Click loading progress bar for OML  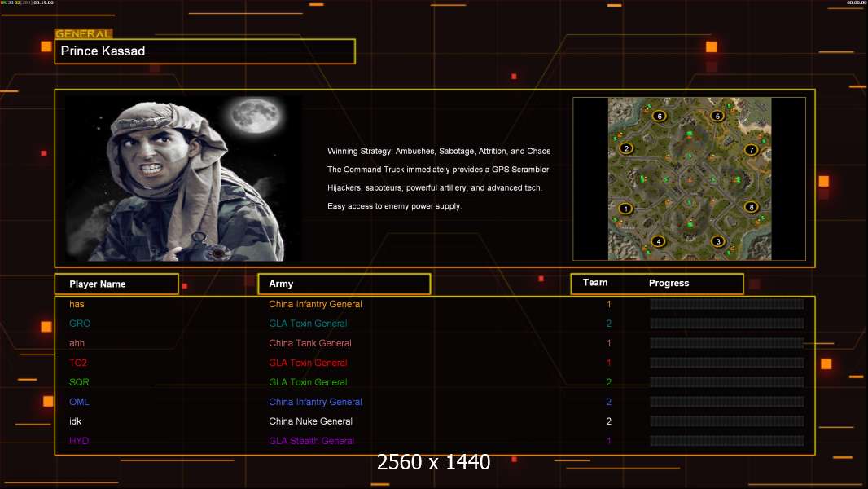tap(727, 402)
